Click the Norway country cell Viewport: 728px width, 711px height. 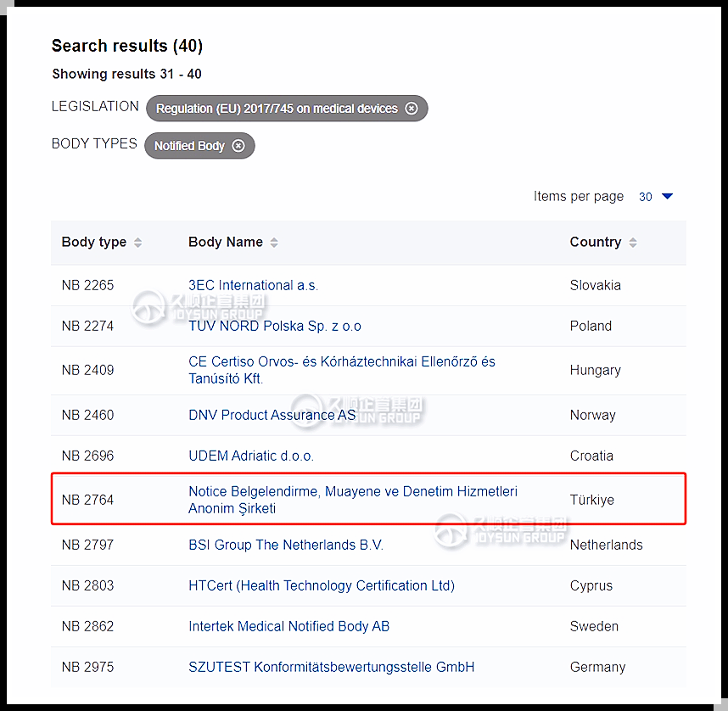[593, 415]
